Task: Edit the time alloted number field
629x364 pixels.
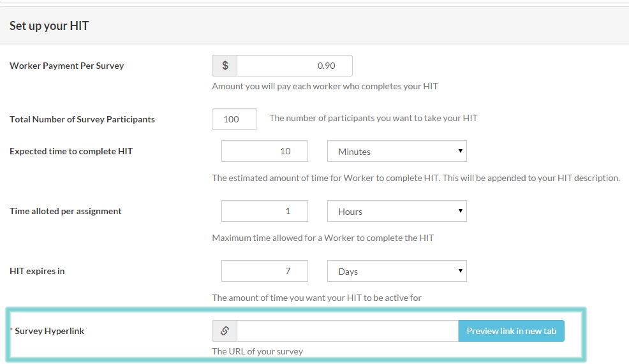Action: click(265, 212)
